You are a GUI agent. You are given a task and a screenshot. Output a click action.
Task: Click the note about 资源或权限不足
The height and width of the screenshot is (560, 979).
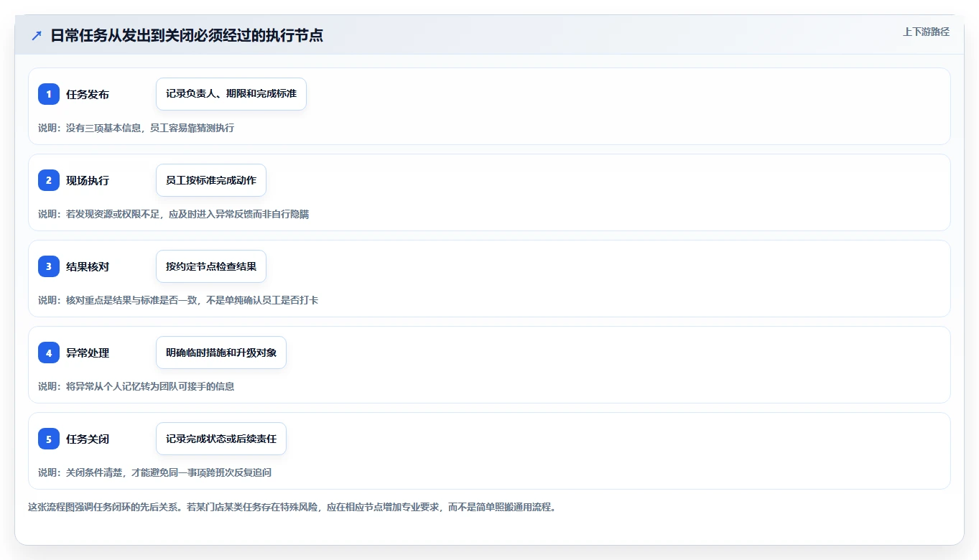click(x=174, y=214)
